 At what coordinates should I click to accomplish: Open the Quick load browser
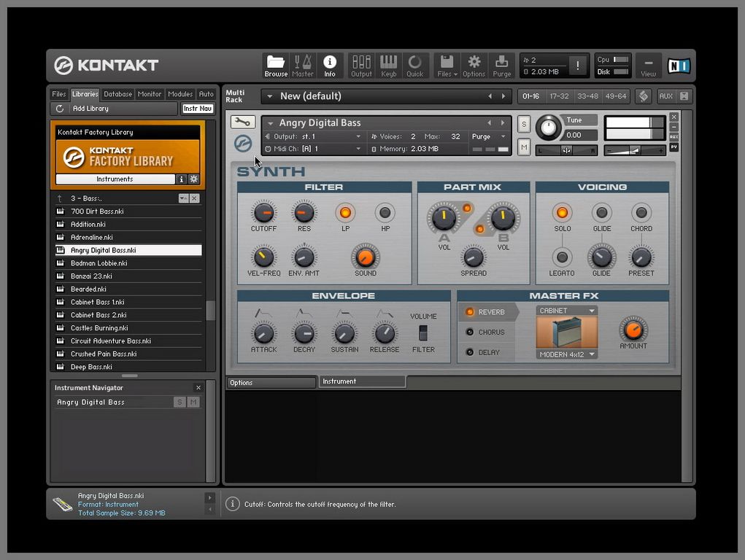click(414, 66)
